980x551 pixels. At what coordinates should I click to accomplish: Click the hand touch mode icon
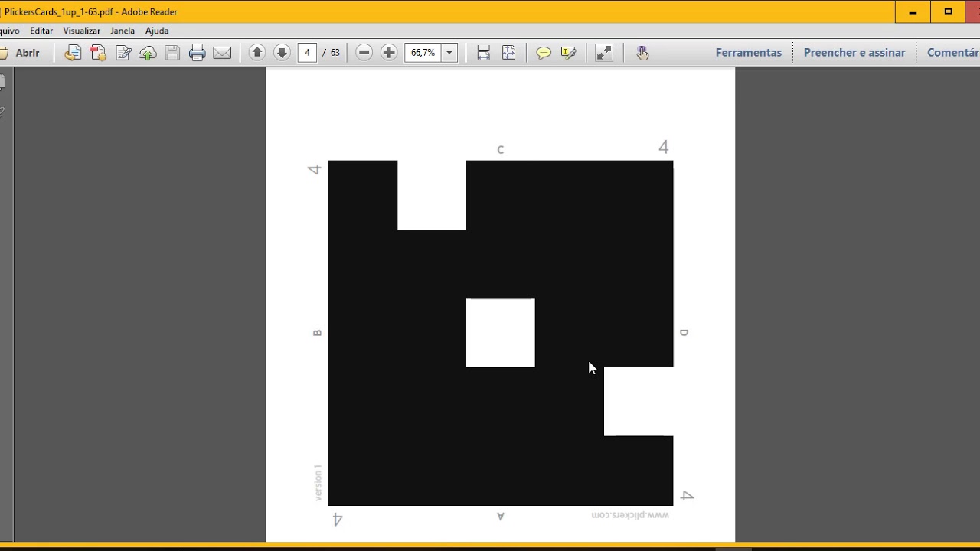coord(642,53)
